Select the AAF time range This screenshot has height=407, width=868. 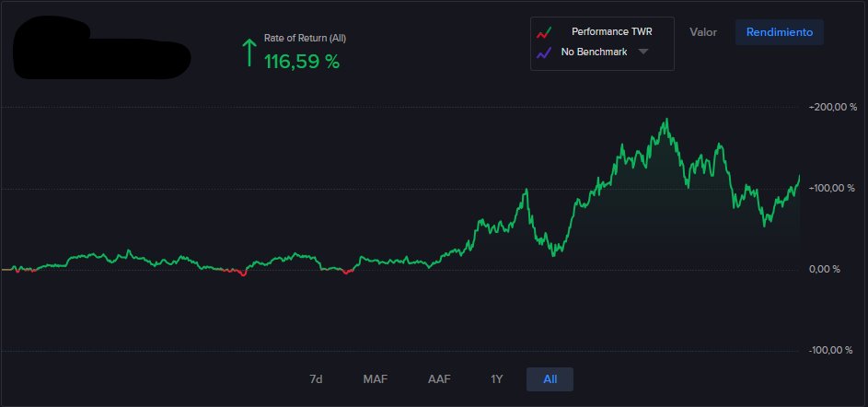click(x=439, y=379)
